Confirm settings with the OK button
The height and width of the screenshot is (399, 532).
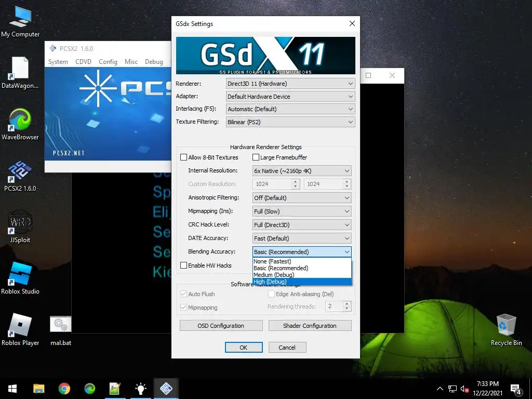pos(244,348)
